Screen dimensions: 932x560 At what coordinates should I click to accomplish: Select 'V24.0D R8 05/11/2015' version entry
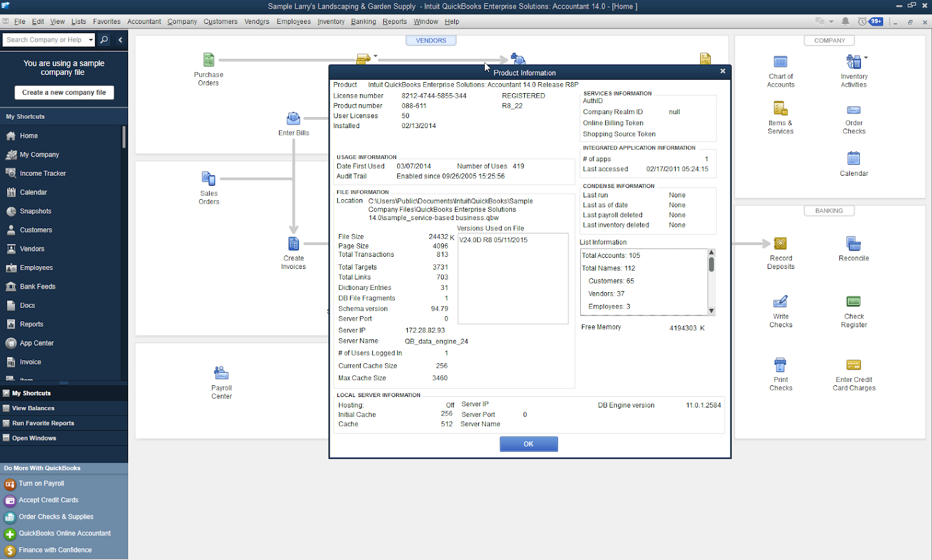(x=493, y=240)
